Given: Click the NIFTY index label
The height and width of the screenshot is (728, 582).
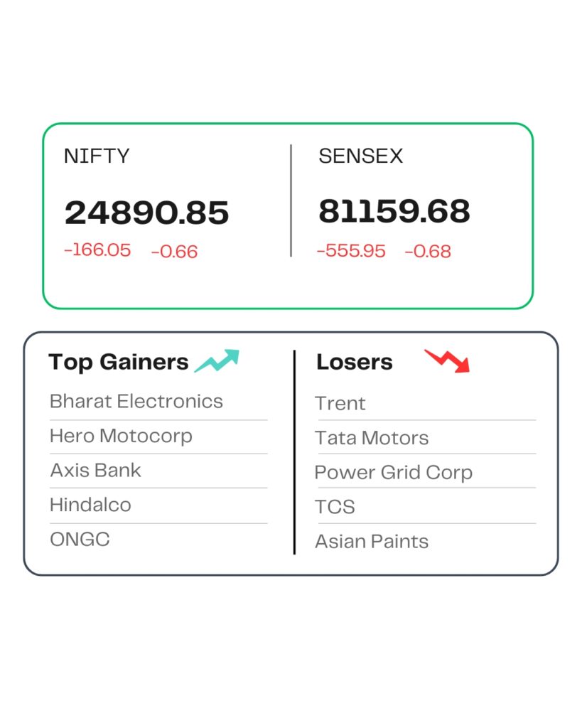Looking at the screenshot, I should coord(97,156).
